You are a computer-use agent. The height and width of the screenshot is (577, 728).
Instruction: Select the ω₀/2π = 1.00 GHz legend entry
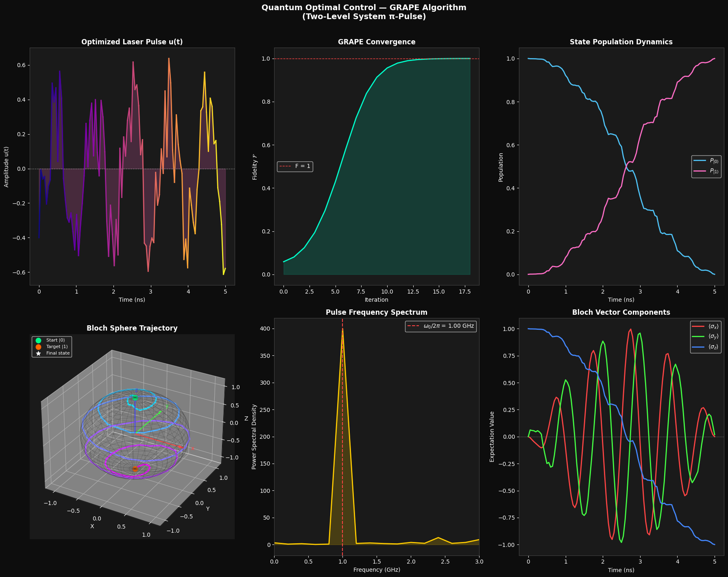pyautogui.click(x=440, y=326)
